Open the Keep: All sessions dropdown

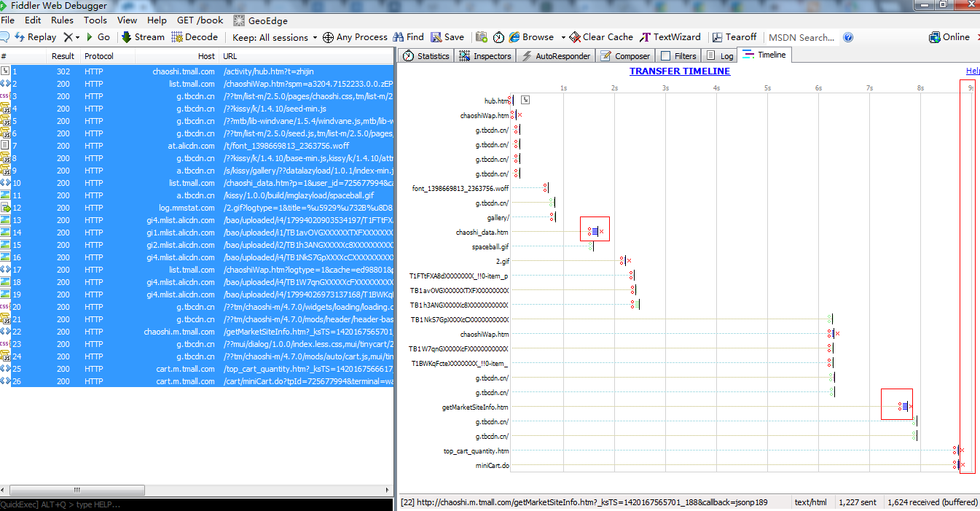[x=275, y=37]
